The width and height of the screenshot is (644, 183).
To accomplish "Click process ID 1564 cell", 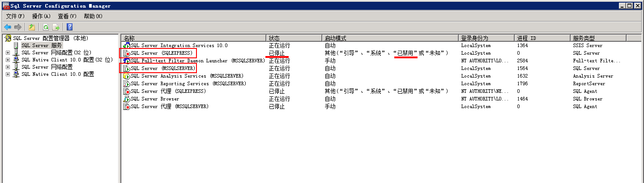I will [x=522, y=68].
